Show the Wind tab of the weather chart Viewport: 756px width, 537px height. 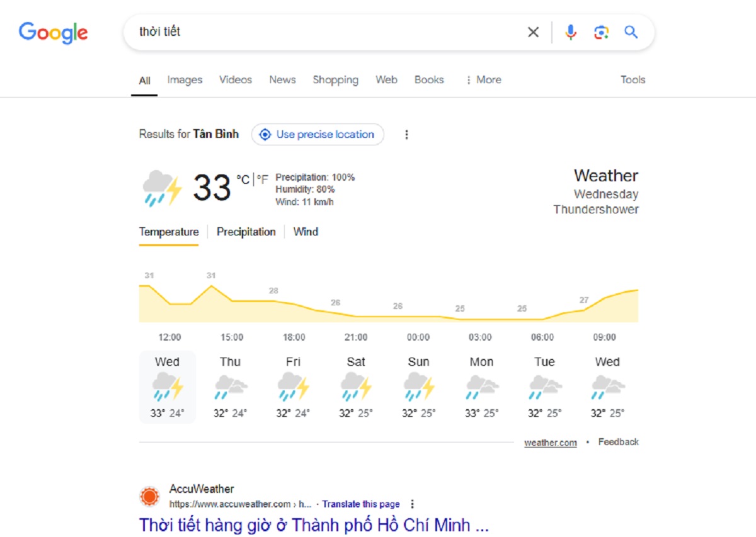tap(306, 232)
